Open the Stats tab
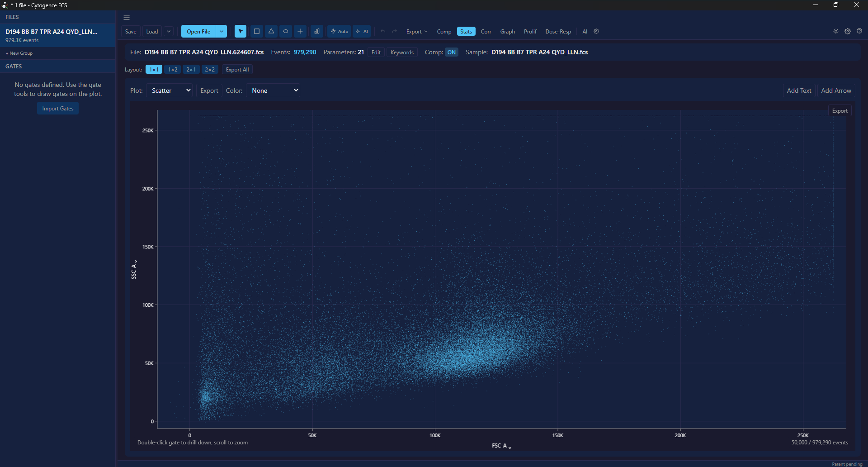 [466, 31]
